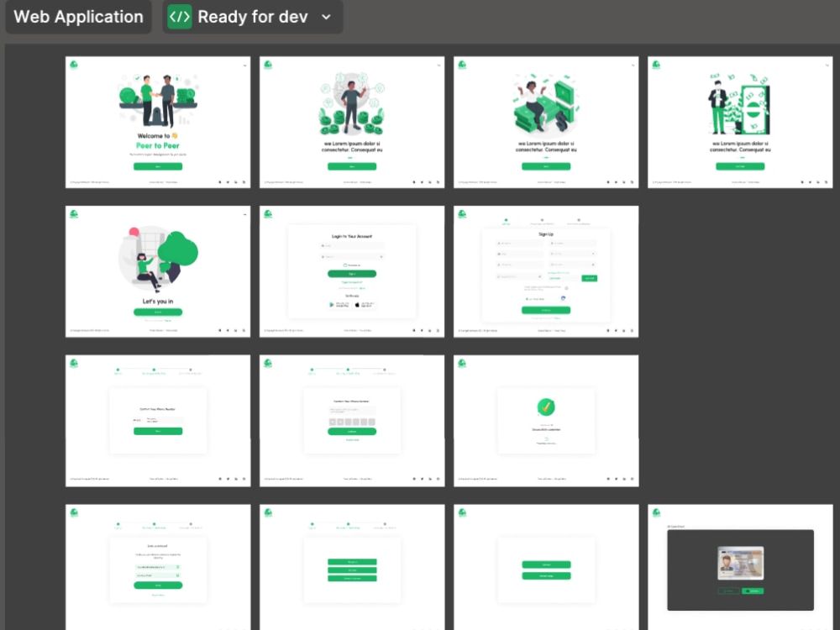The height and width of the screenshot is (630, 840).
Task: Click the Sign Up heading
Action: [x=546, y=234]
